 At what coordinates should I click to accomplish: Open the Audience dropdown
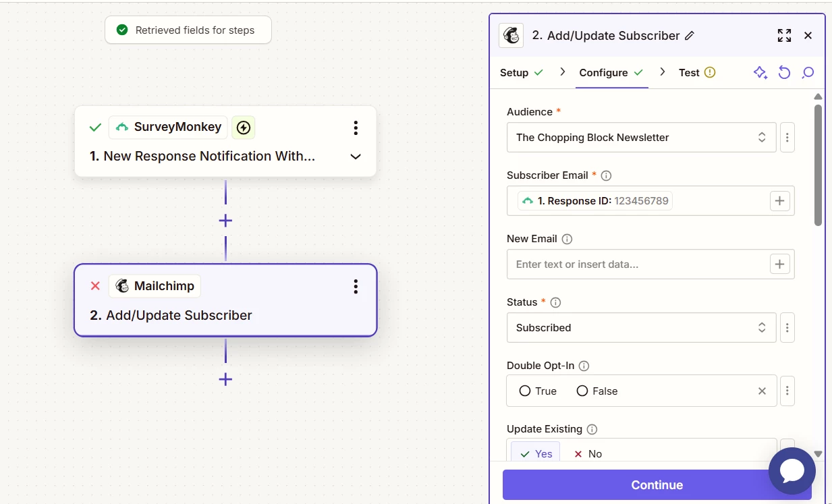[642, 138]
